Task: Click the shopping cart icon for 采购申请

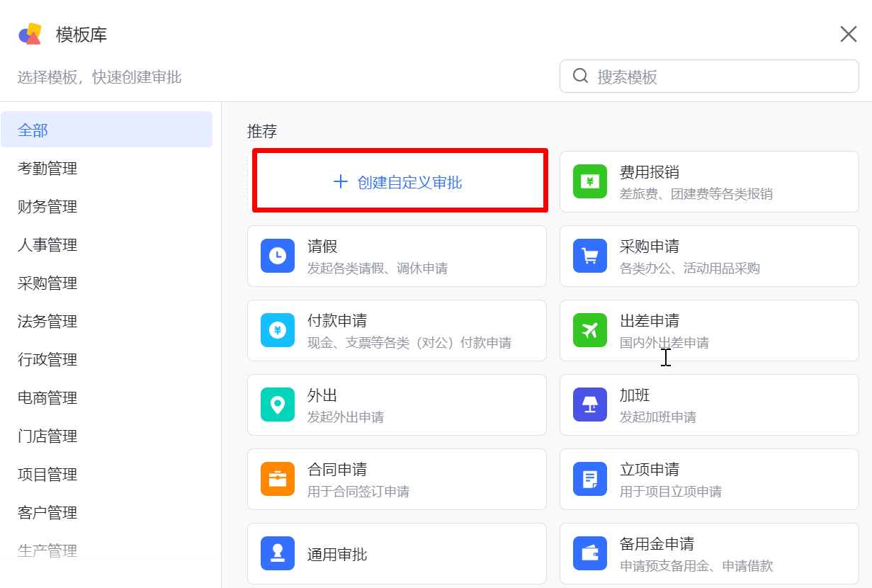Action: pyautogui.click(x=589, y=256)
